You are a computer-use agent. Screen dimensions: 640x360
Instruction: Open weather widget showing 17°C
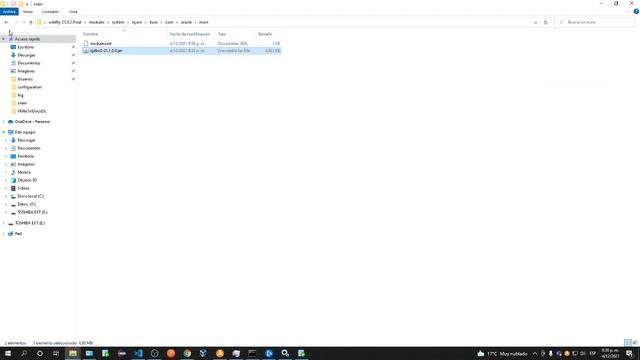pos(502,353)
